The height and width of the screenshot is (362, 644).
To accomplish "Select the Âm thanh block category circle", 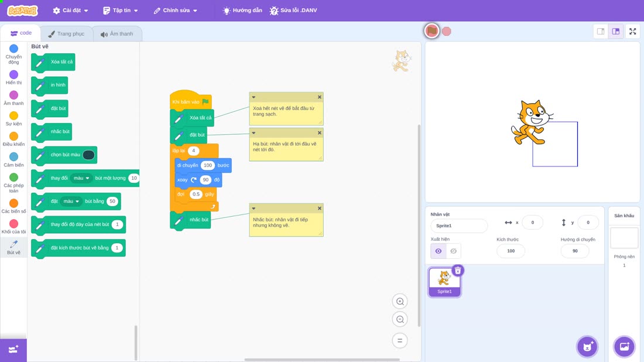I will pos(13,95).
